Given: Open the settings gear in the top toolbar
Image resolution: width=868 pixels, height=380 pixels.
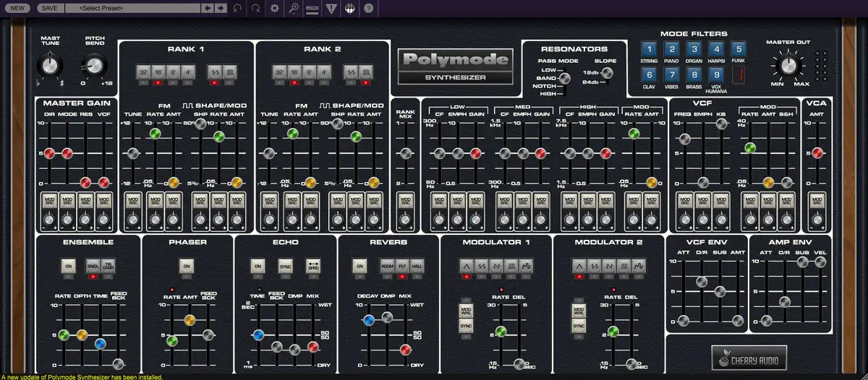Looking at the screenshot, I should coord(274,9).
